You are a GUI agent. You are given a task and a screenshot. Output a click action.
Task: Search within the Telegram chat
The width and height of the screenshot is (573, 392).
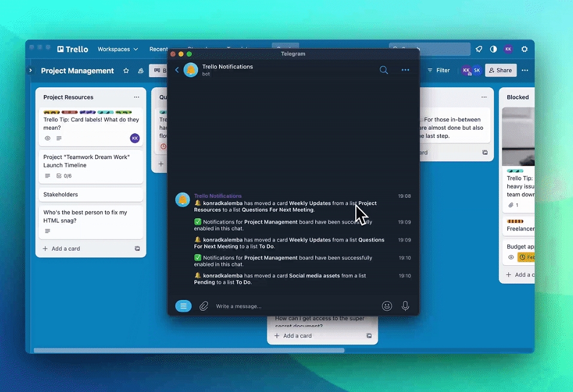coord(384,70)
